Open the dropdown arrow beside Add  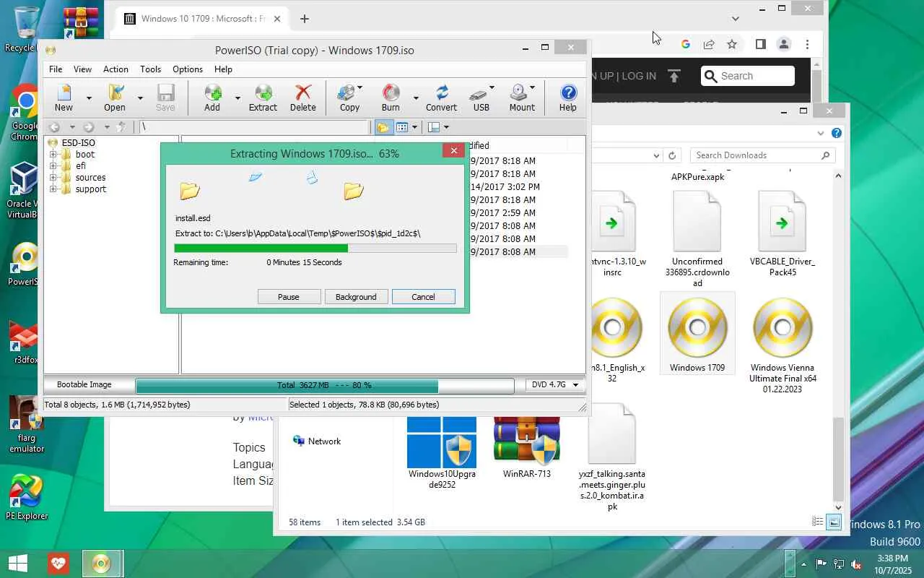237,98
